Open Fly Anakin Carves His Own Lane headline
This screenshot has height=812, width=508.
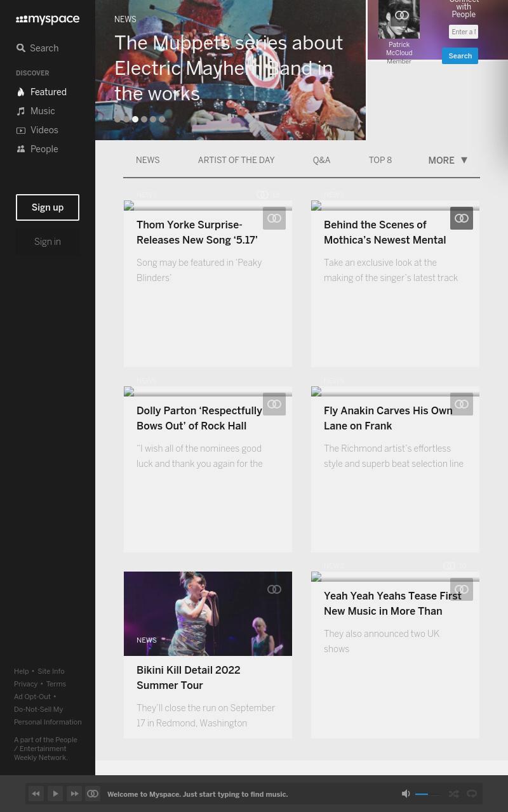pos(388,418)
